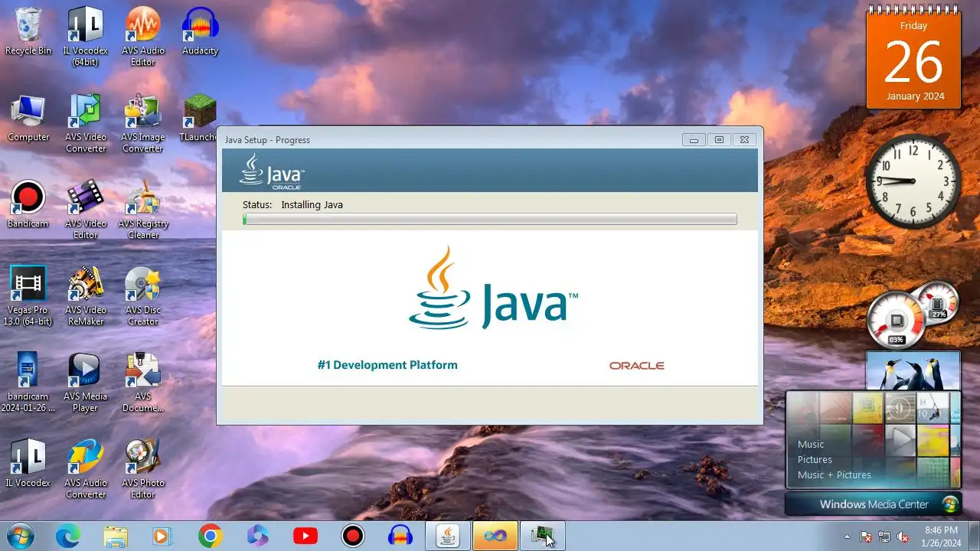Select Music in the Media Center gadget

[811, 444]
